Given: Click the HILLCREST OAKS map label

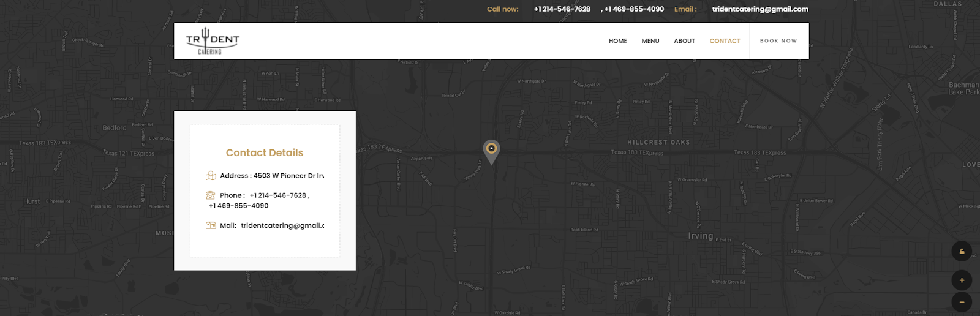Looking at the screenshot, I should point(658,142).
